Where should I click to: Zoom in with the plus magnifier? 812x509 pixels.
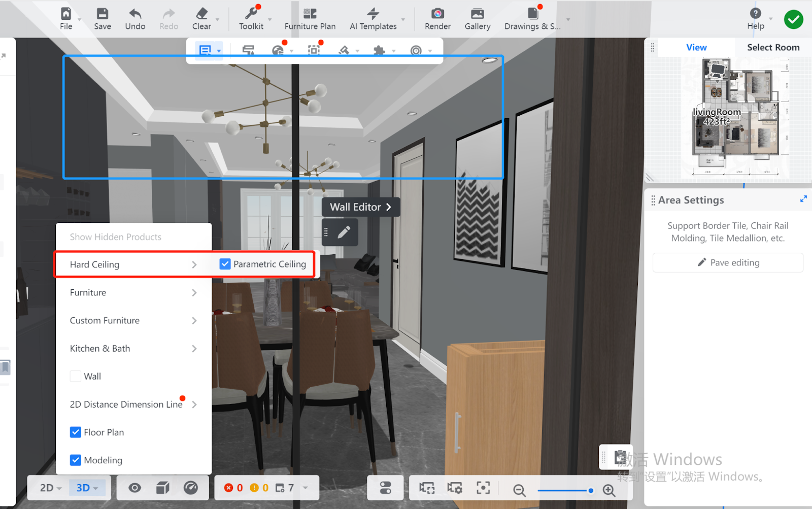609,490
